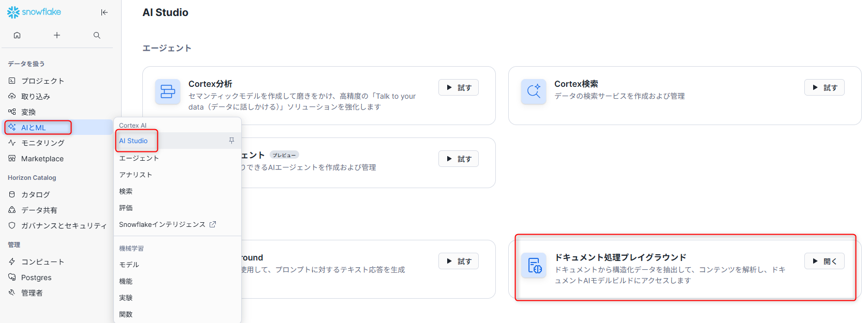
Task: Pin AI Studio with the pin icon
Action: coord(231,141)
